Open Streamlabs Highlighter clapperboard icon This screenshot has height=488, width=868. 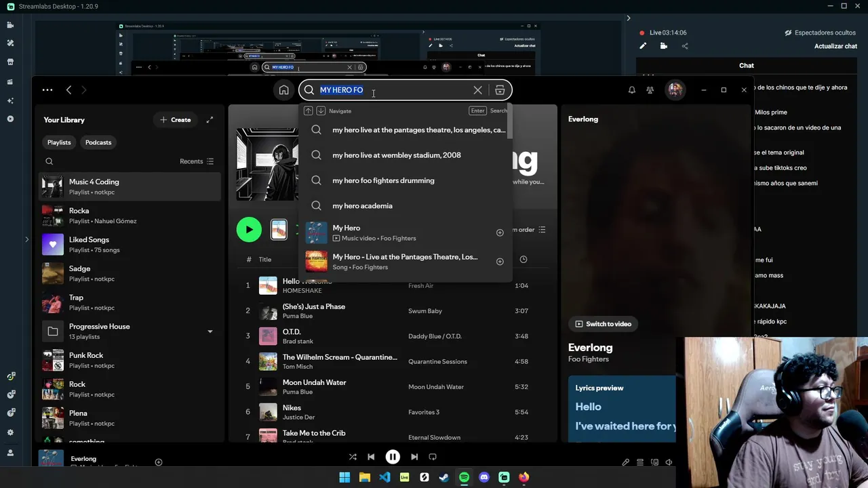(x=10, y=82)
